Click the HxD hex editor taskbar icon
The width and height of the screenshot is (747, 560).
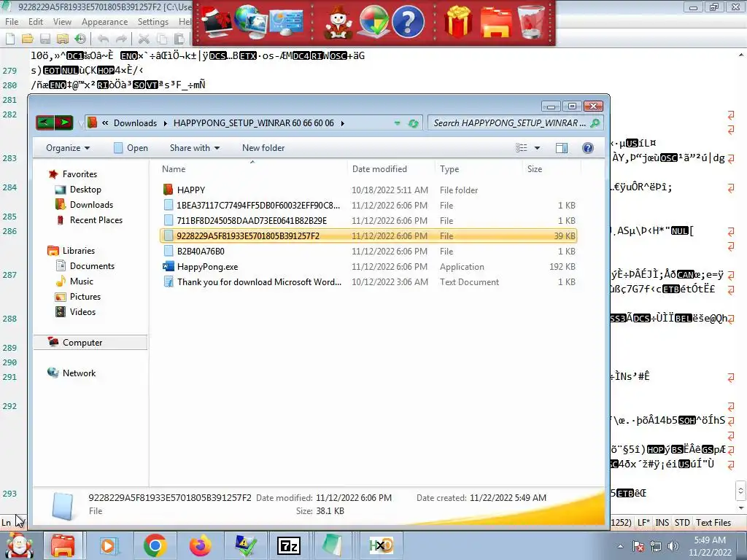[381, 545]
